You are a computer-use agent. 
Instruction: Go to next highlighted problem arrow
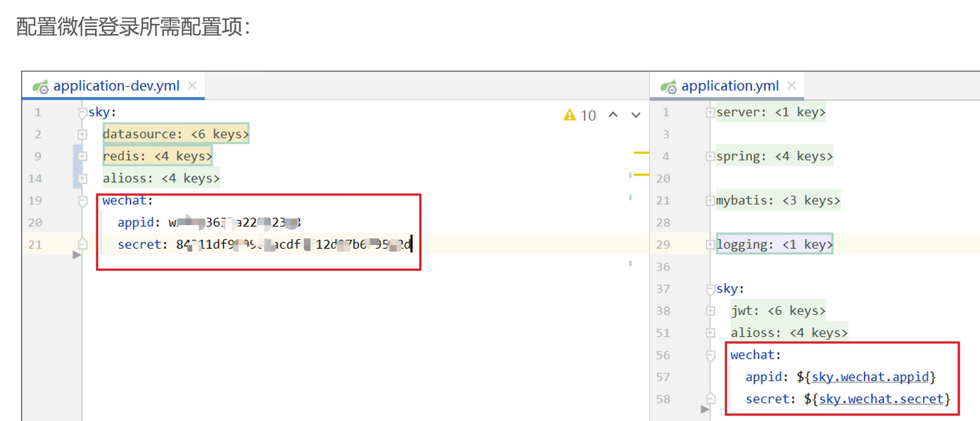[636, 115]
